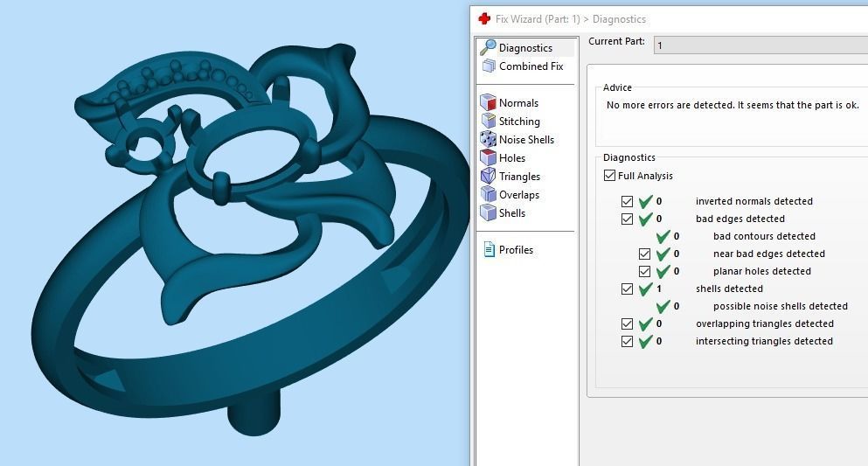Screen dimensions: 868x466
Task: Click 'bad contours detected' text
Action: [764, 236]
